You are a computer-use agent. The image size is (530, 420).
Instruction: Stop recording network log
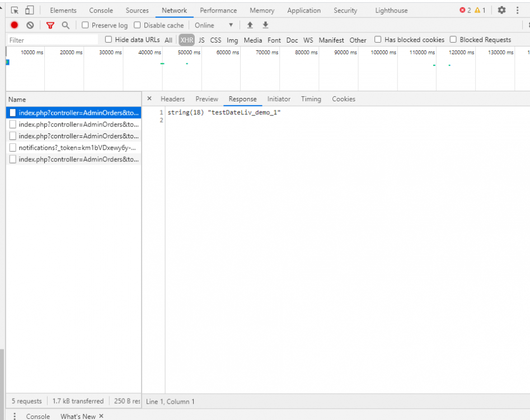[x=14, y=25]
